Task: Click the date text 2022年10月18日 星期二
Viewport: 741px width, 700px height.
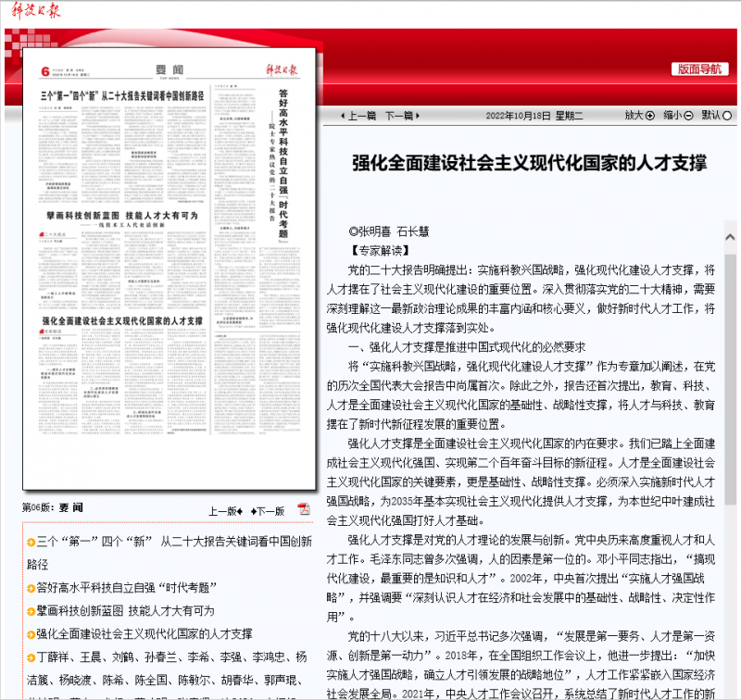Action: (534, 116)
